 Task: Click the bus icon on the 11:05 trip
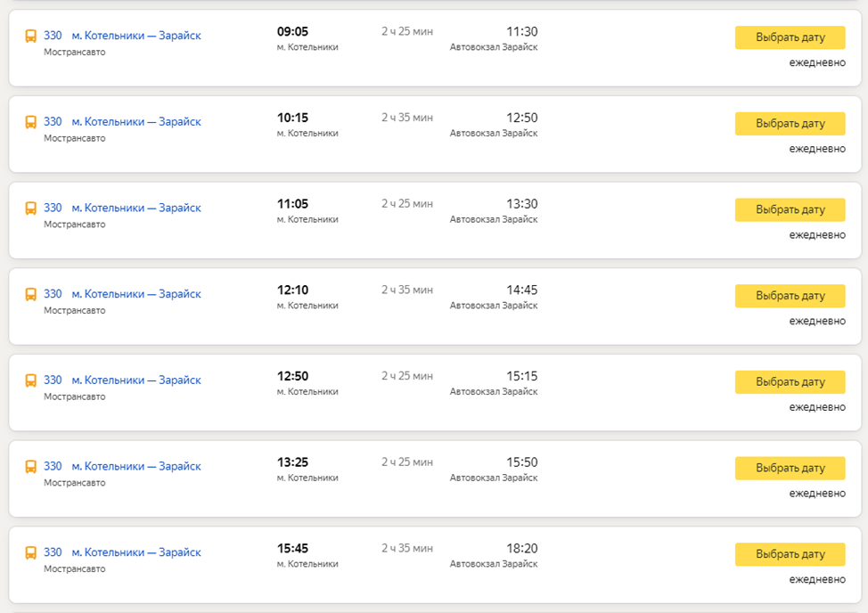pyautogui.click(x=31, y=208)
